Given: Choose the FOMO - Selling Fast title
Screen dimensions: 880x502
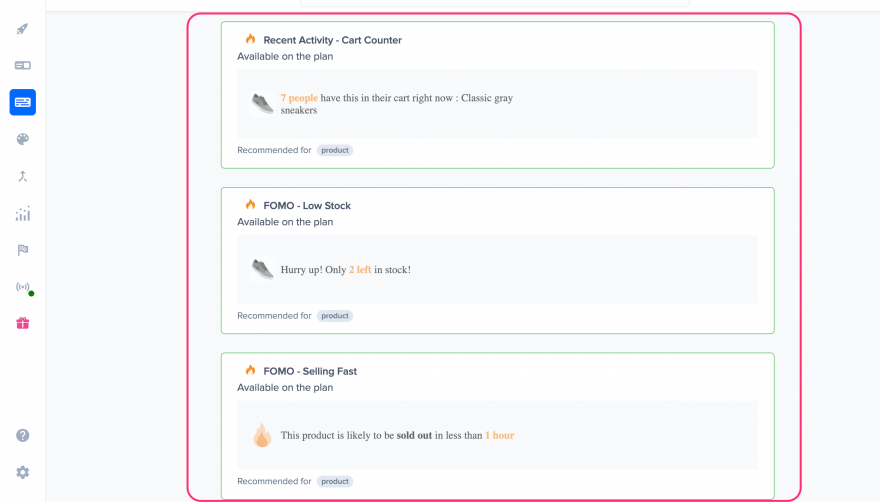Looking at the screenshot, I should (309, 371).
